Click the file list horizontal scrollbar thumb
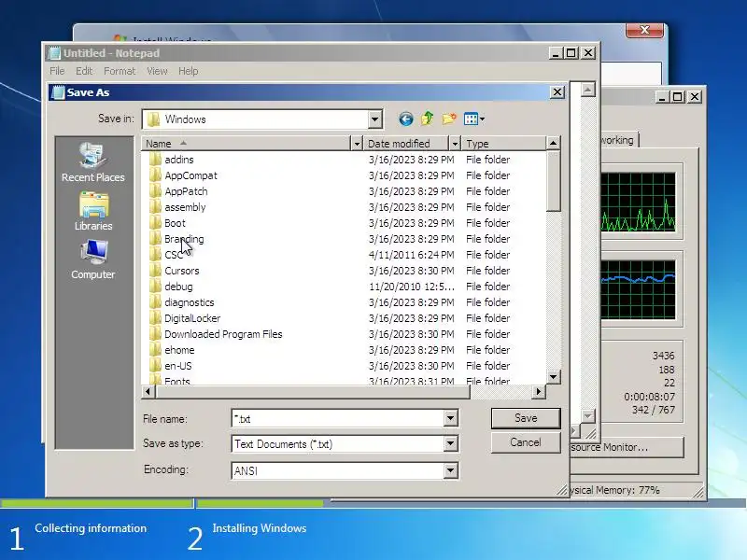 point(312,392)
